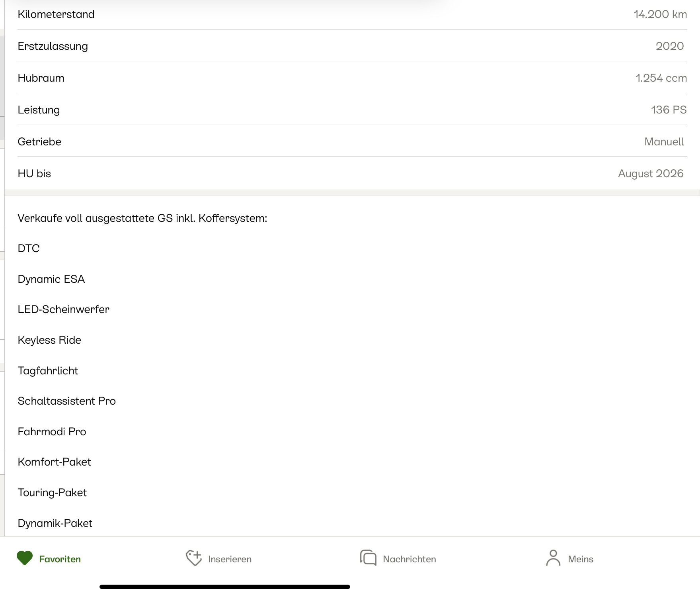
Task: Click the Leistung 136 PS value
Action: click(669, 110)
